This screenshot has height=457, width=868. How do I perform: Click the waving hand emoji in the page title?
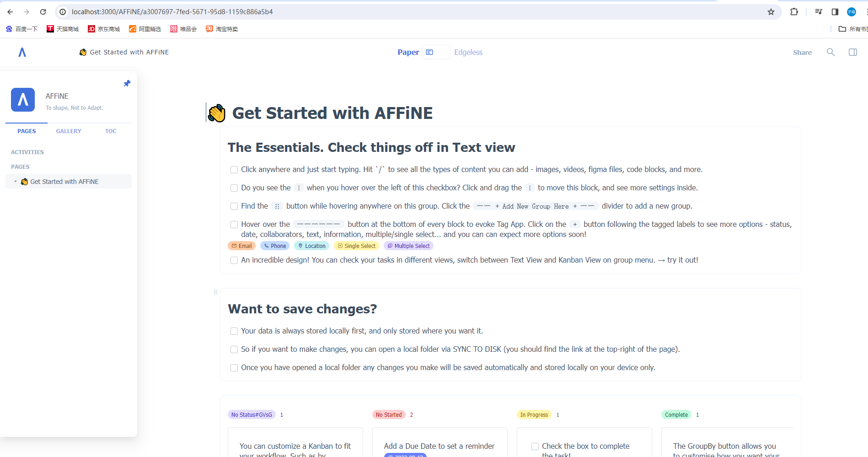coord(217,113)
